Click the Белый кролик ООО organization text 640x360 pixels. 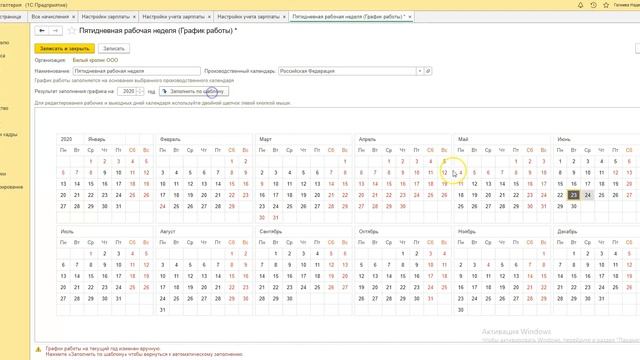[95, 60]
